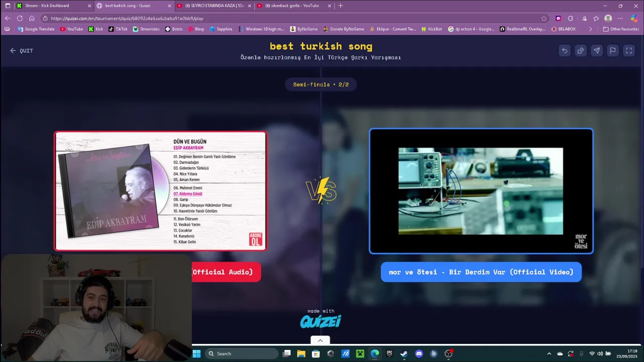Open Steam from taskbar
This screenshot has width=644, height=362.
(x=404, y=353)
